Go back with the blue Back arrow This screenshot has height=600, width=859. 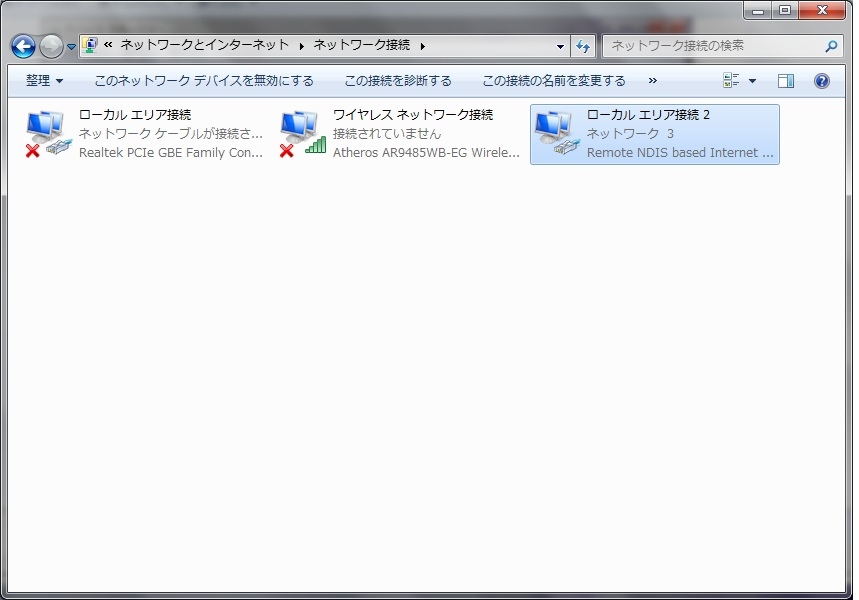[x=24, y=46]
